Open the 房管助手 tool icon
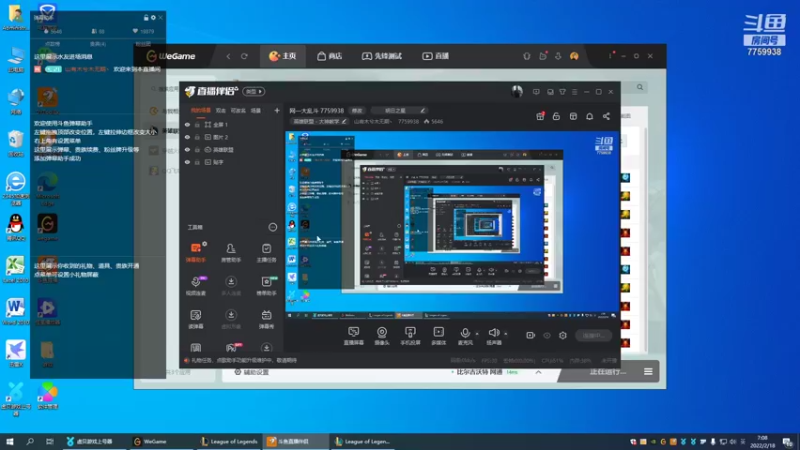The height and width of the screenshot is (450, 800). click(x=231, y=253)
